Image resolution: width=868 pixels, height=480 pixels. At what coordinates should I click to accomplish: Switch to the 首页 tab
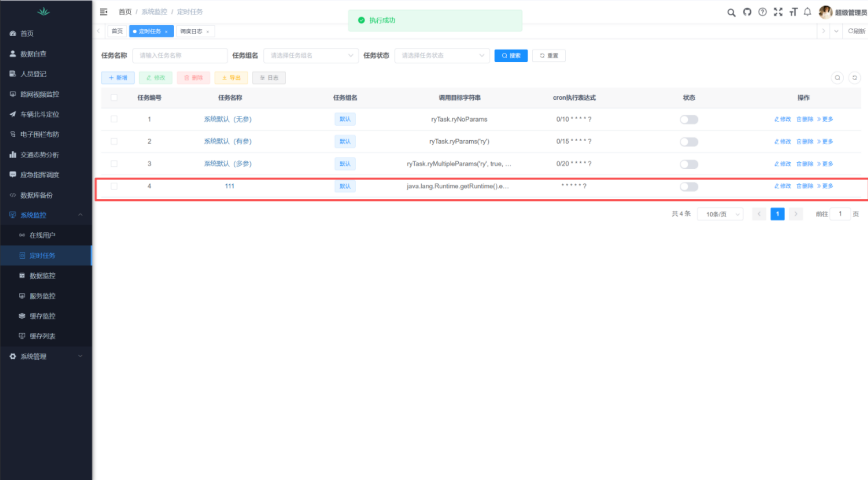117,31
